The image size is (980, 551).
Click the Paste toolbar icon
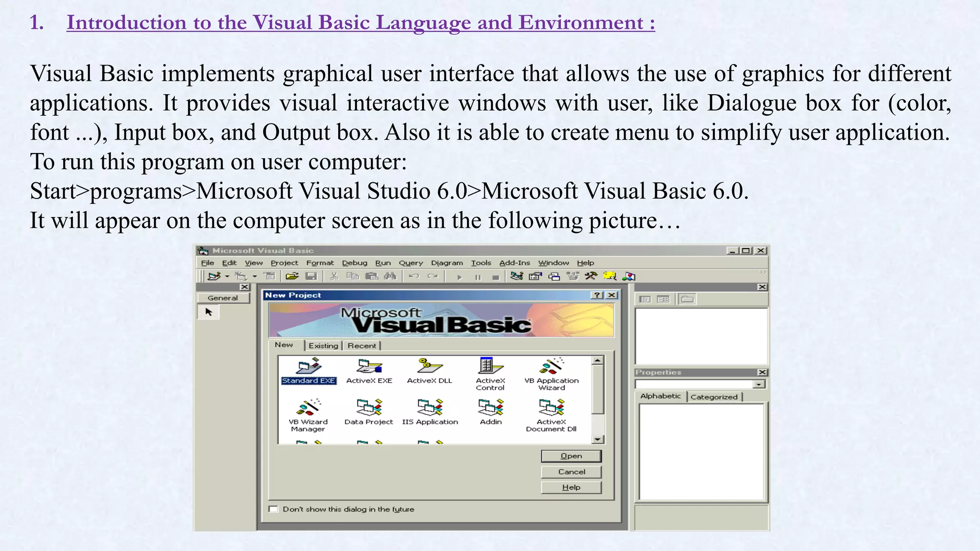coord(371,276)
